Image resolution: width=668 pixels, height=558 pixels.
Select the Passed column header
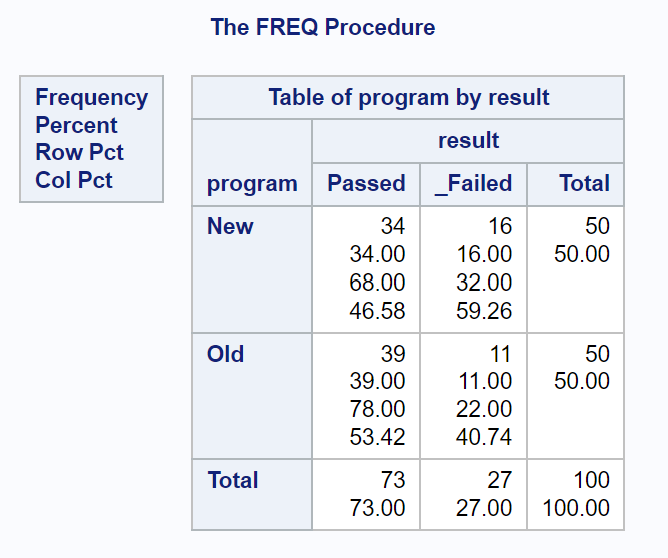[x=366, y=184]
